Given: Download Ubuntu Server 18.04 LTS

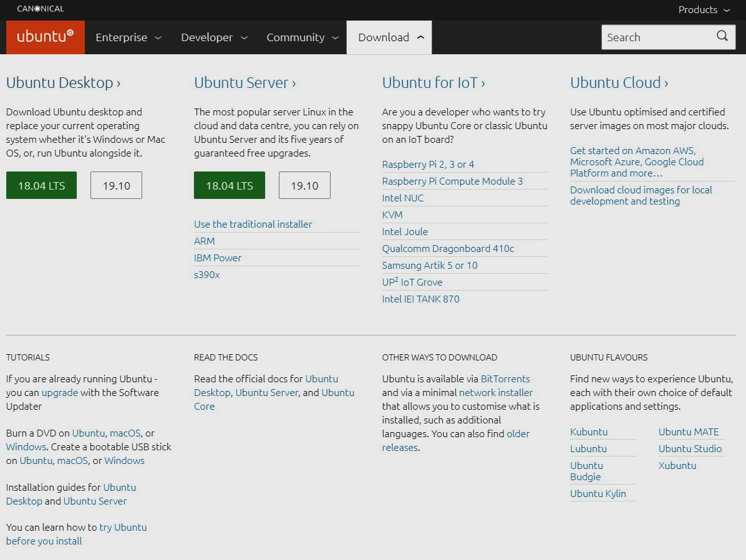Looking at the screenshot, I should tap(230, 185).
